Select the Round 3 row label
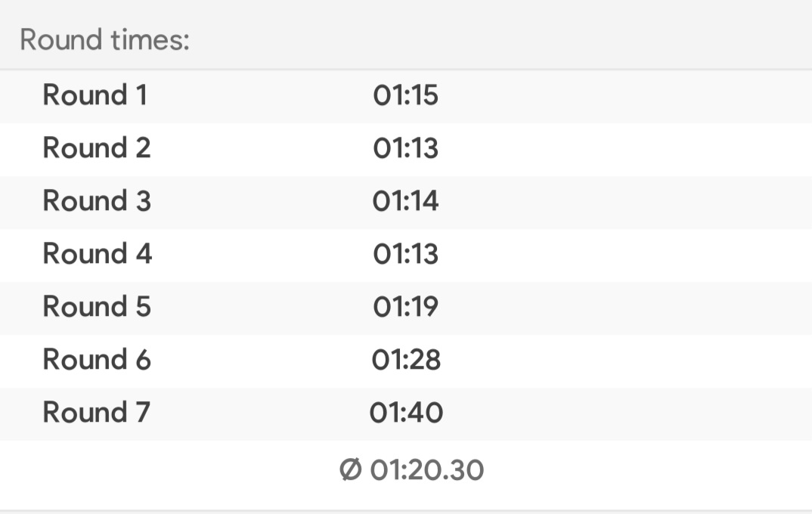The width and height of the screenshot is (812, 514). 97,201
